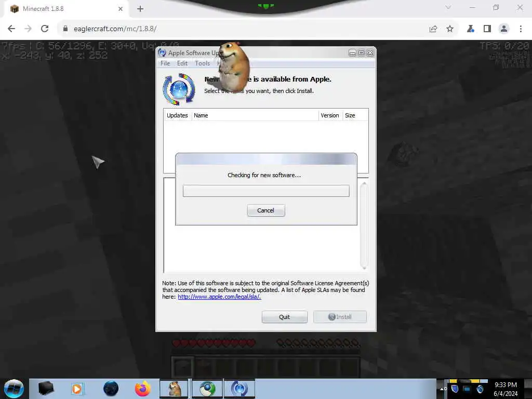Click the Apple Software Update globe icon

[179, 89]
